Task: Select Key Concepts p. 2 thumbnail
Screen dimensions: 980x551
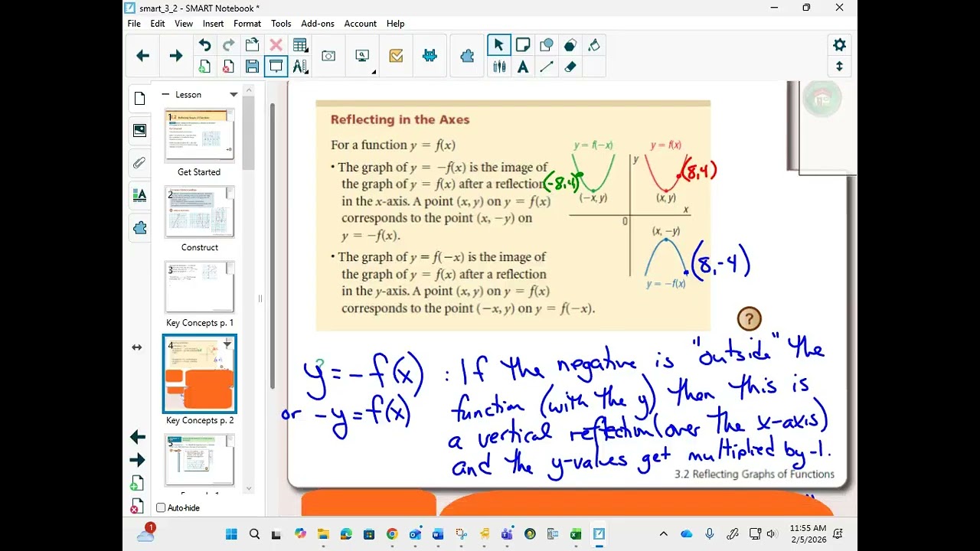Action: coord(200,374)
